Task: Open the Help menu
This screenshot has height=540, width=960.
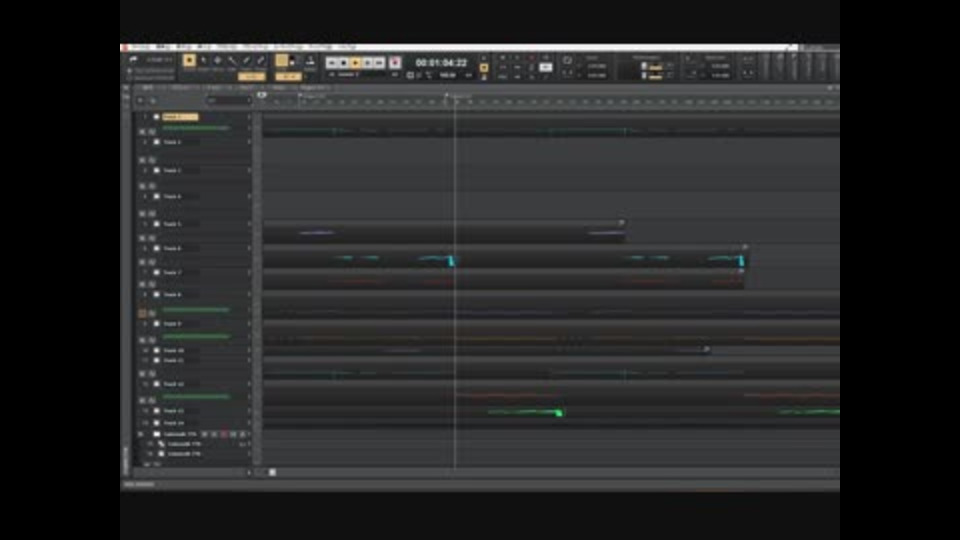Action: [347, 47]
